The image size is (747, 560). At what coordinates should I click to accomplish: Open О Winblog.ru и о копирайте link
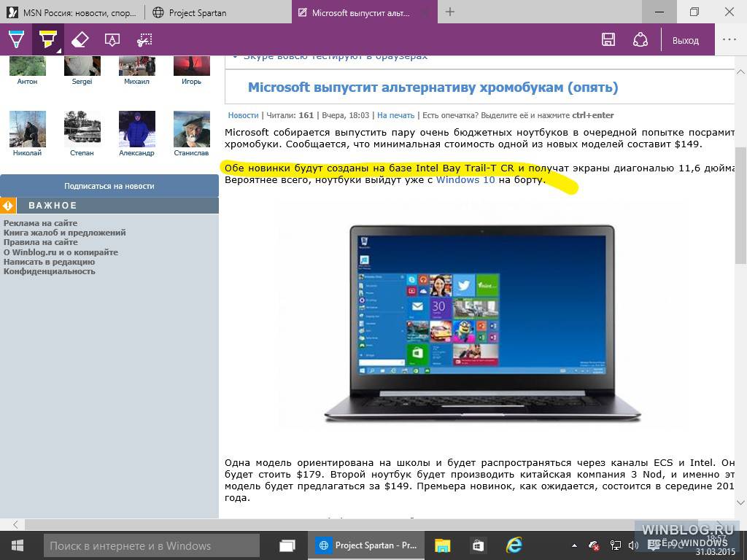coord(61,252)
